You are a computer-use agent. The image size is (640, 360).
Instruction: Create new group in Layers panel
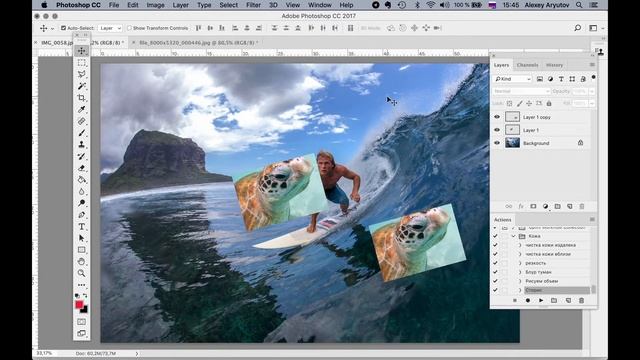558,207
